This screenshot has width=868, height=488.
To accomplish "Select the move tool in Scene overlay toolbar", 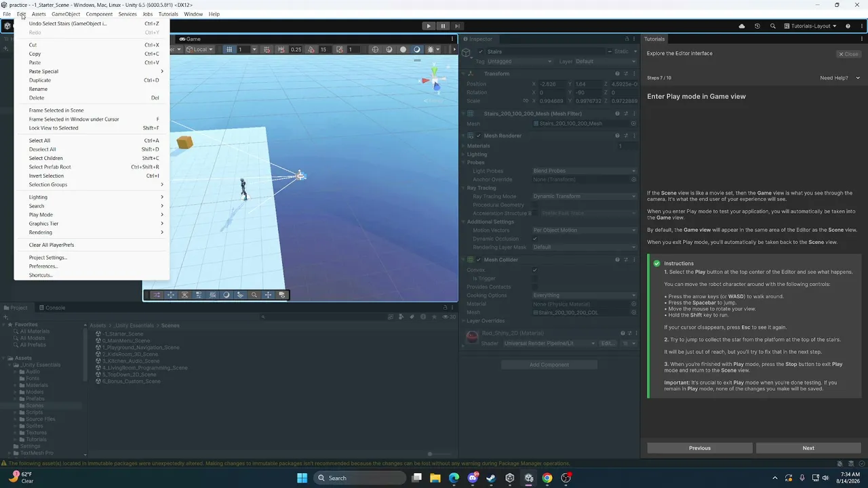I will tap(170, 295).
